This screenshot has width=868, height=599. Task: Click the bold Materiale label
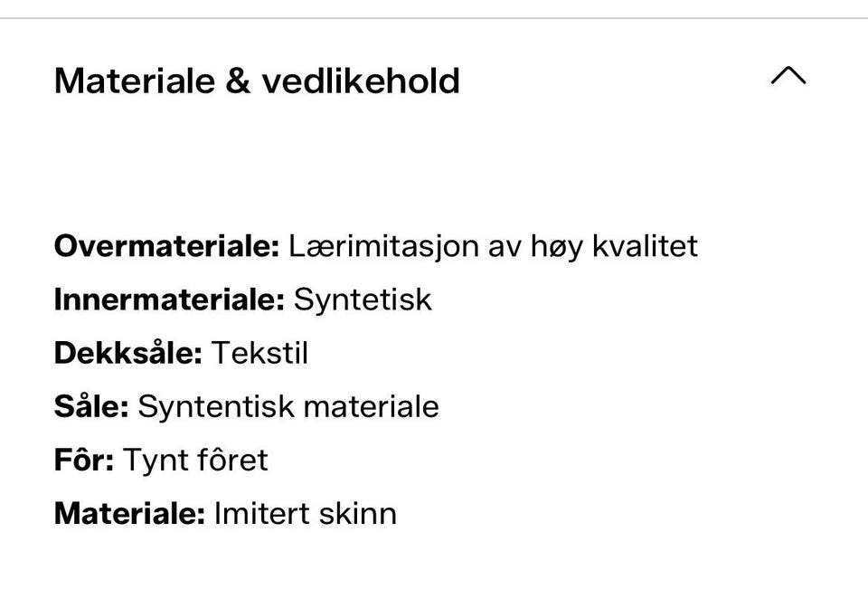[x=129, y=512]
